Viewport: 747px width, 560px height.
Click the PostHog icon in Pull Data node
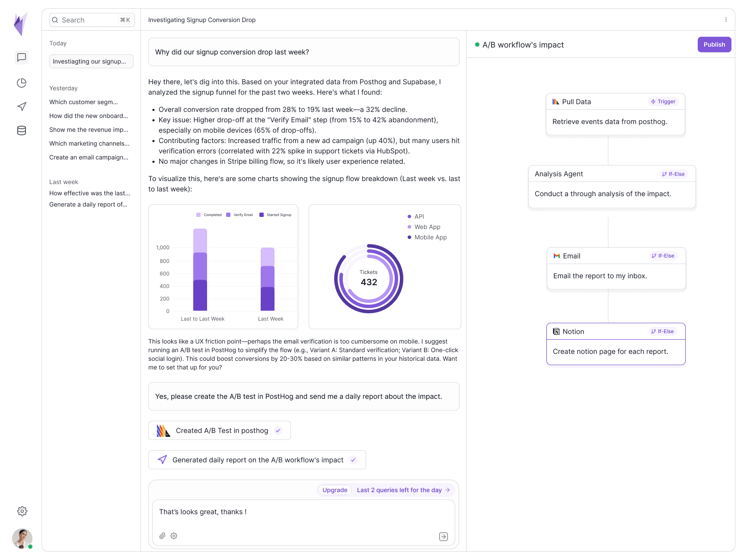[556, 102]
